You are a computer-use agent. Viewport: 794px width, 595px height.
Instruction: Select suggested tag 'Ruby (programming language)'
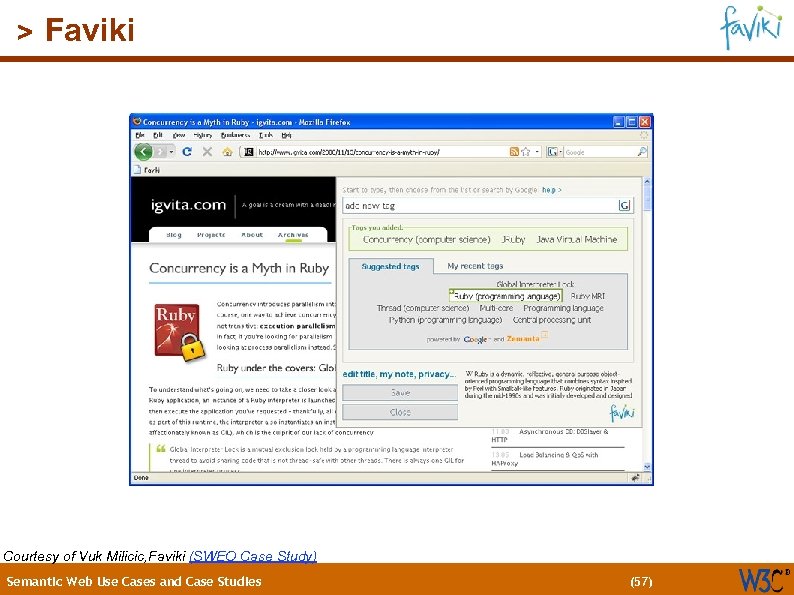point(506,296)
